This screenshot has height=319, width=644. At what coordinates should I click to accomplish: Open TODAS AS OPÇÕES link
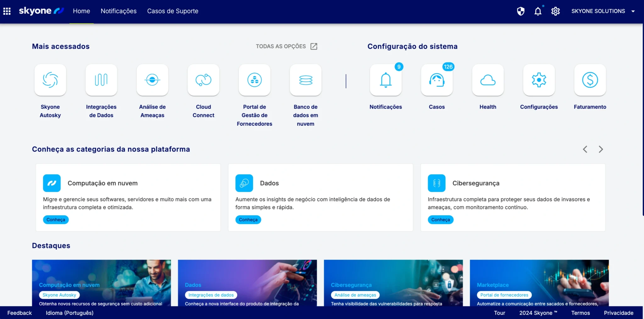[280, 47]
